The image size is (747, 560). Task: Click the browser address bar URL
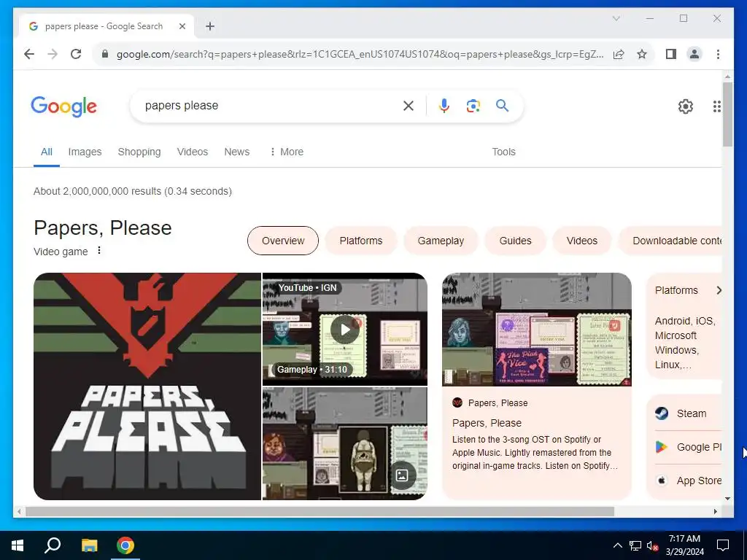(360, 54)
